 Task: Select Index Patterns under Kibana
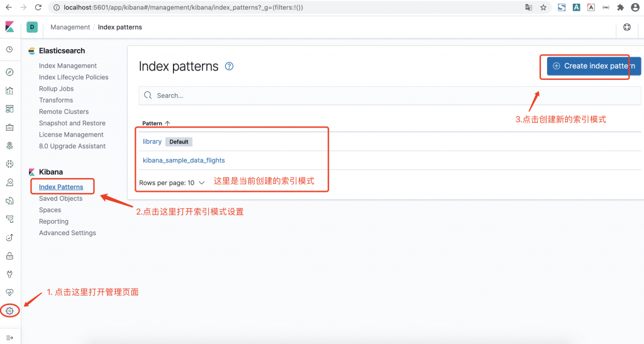pyautogui.click(x=61, y=187)
